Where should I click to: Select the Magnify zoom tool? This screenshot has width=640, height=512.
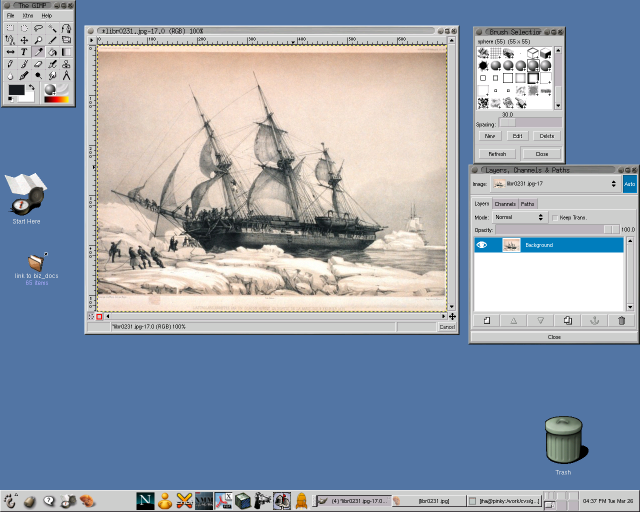tap(38, 40)
